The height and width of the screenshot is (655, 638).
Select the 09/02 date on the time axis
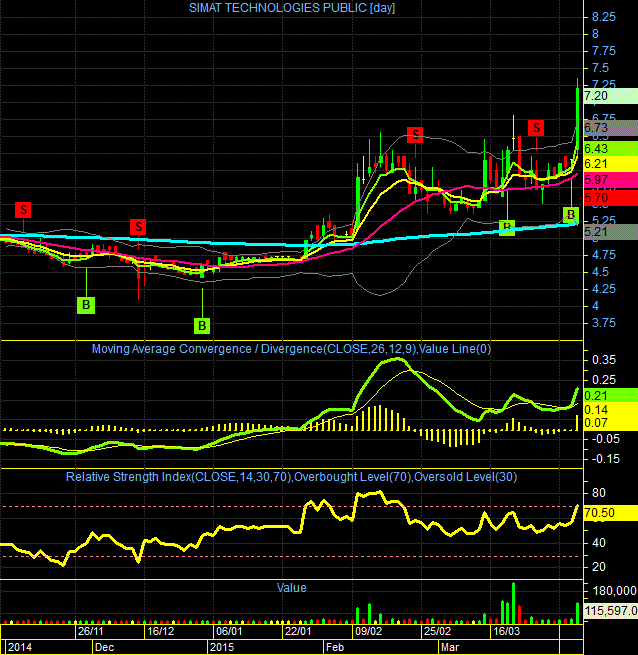(368, 631)
